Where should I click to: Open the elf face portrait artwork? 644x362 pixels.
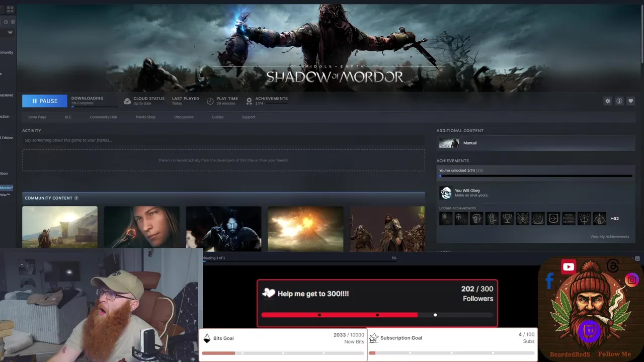(142, 228)
